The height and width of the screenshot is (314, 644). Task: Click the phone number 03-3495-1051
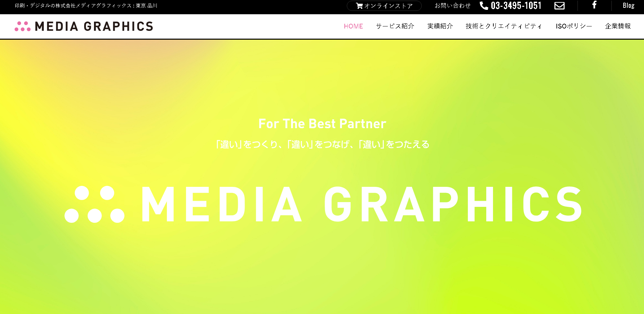pos(516,6)
